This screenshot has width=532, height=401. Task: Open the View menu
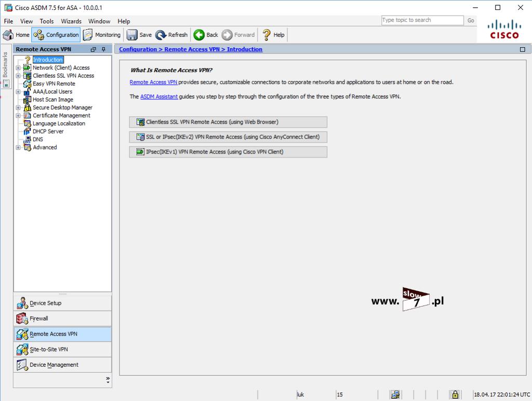[x=26, y=21]
